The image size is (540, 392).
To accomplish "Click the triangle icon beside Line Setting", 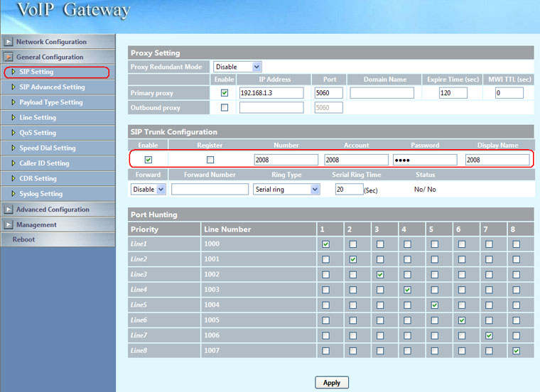I will (13, 118).
